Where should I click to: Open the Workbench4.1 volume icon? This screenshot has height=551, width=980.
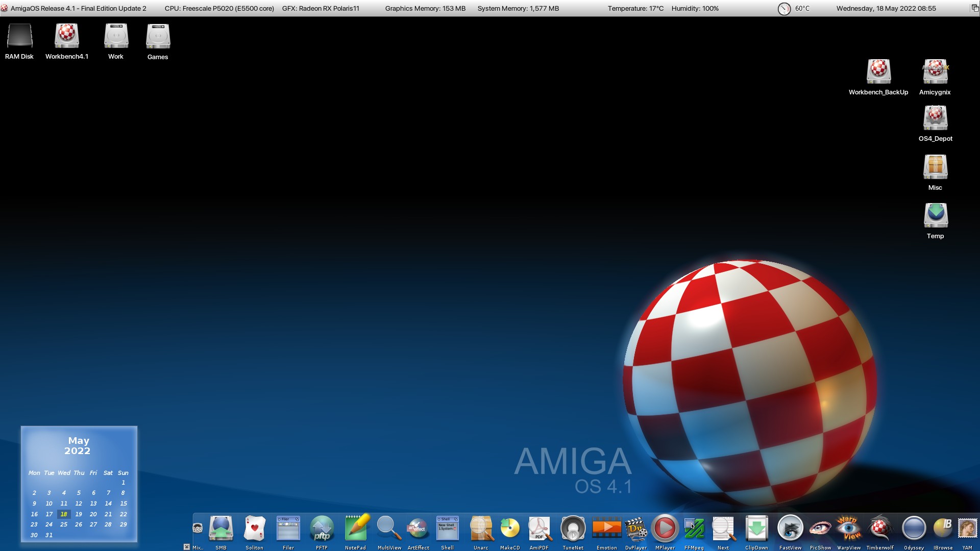[67, 37]
